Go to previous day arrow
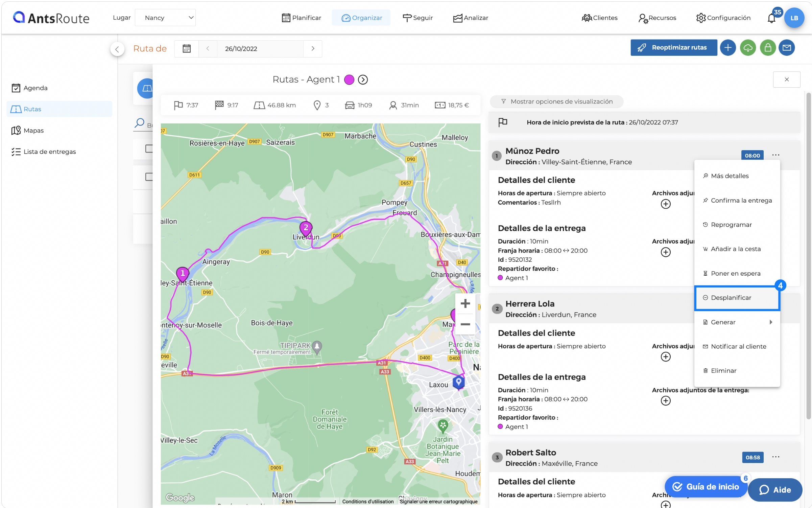Viewport: 812px width, 508px height. [208, 49]
